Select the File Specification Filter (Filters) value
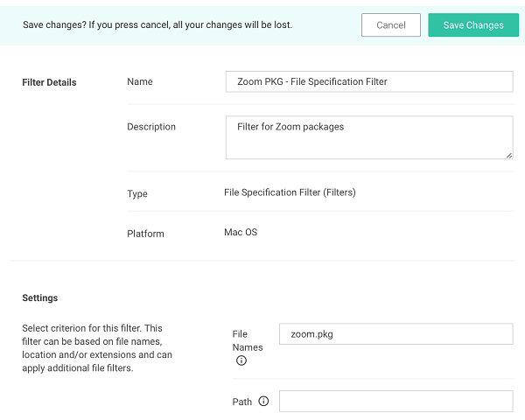The height and width of the screenshot is (420, 525). [290, 192]
